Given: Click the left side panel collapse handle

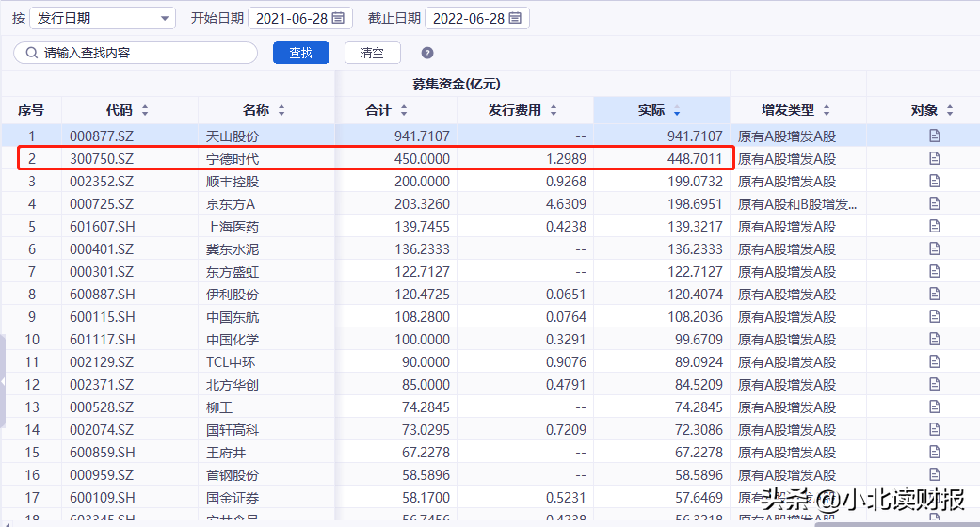Looking at the screenshot, I should (3, 381).
